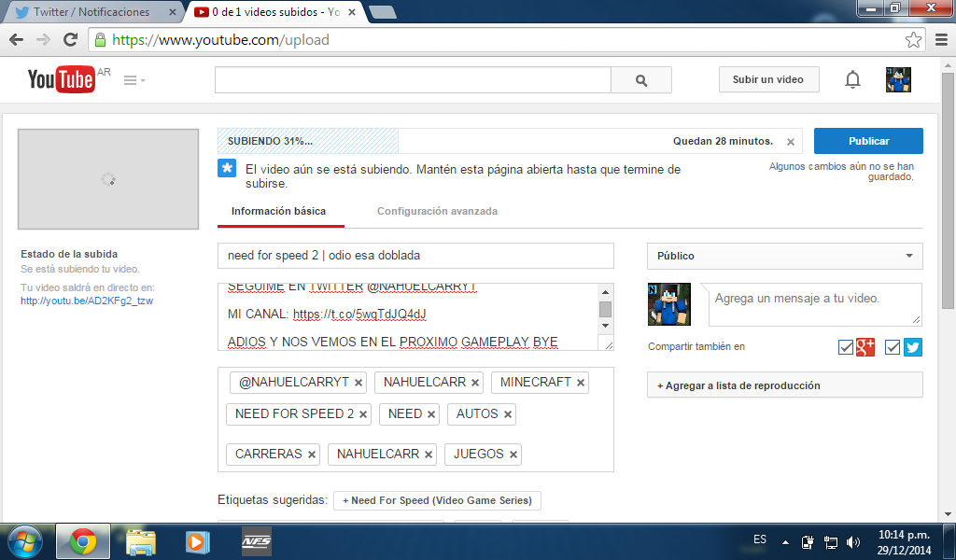This screenshot has width=956, height=560.
Task: Add suggested tag Need For Speed
Action: pos(437,500)
